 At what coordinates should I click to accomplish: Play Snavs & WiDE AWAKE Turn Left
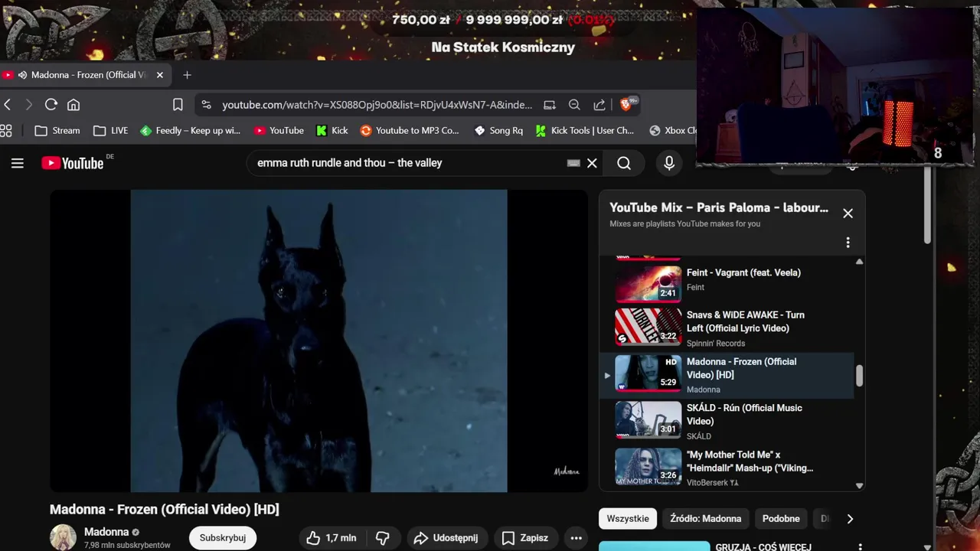coord(726,328)
